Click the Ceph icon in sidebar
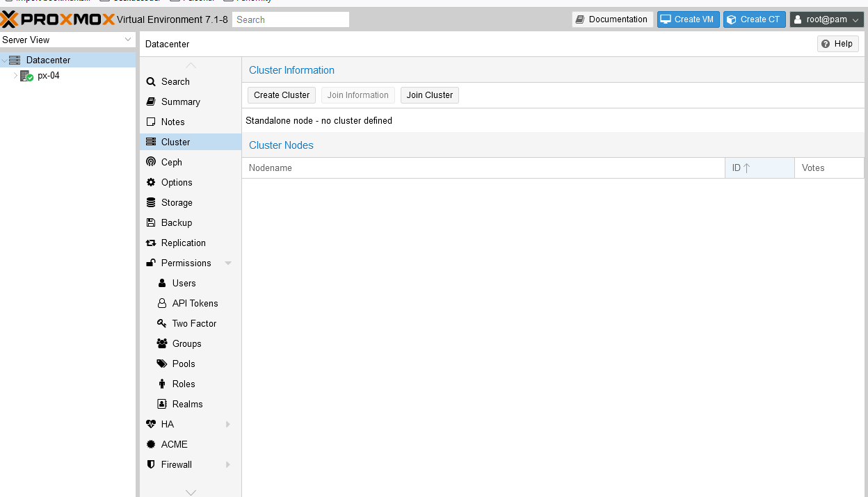The height and width of the screenshot is (497, 868). (151, 162)
